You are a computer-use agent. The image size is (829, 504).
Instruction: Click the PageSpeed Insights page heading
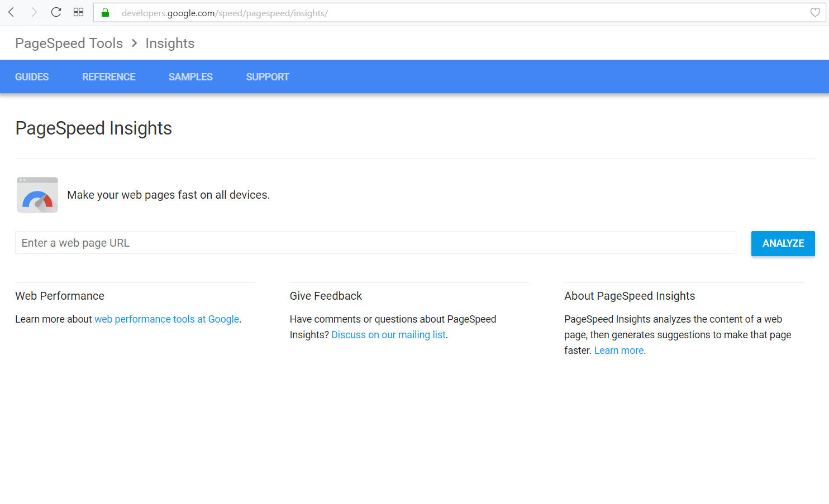(x=94, y=128)
